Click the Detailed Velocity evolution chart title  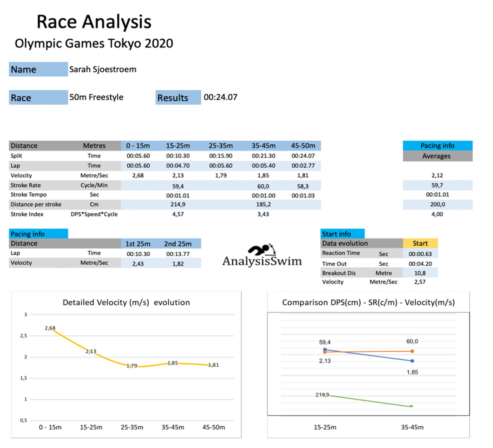tap(126, 302)
